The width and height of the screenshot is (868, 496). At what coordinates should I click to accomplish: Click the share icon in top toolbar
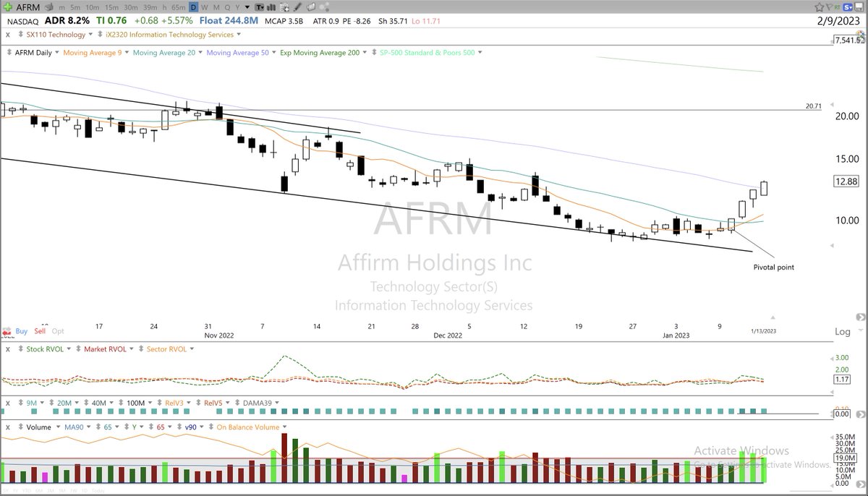(x=325, y=7)
